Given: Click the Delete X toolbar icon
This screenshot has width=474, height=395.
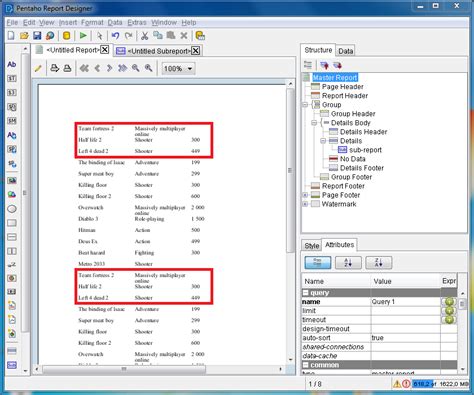Looking at the screenshot, I should [x=184, y=35].
